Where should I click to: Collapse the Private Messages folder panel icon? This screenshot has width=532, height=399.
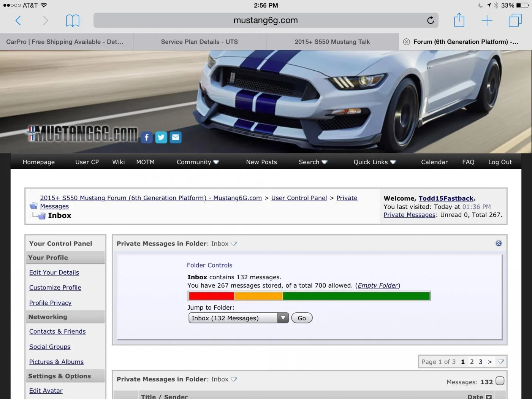499,243
